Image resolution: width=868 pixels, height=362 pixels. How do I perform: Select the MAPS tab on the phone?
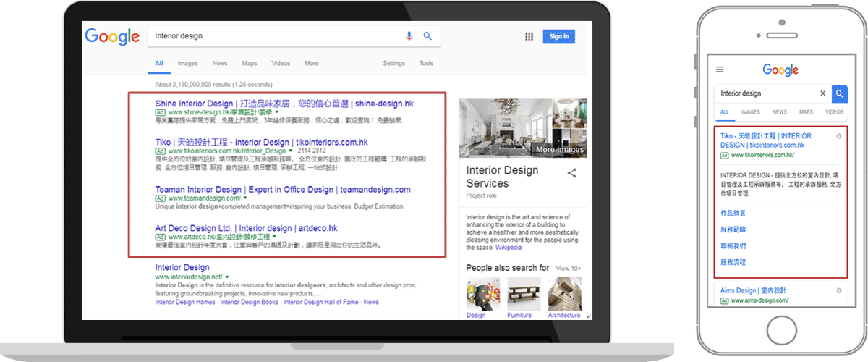click(807, 112)
